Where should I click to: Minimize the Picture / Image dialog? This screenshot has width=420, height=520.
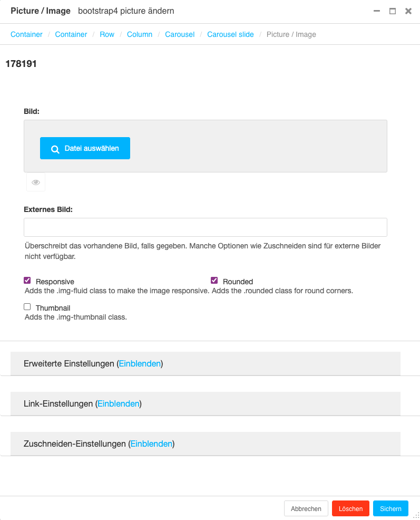pyautogui.click(x=376, y=11)
